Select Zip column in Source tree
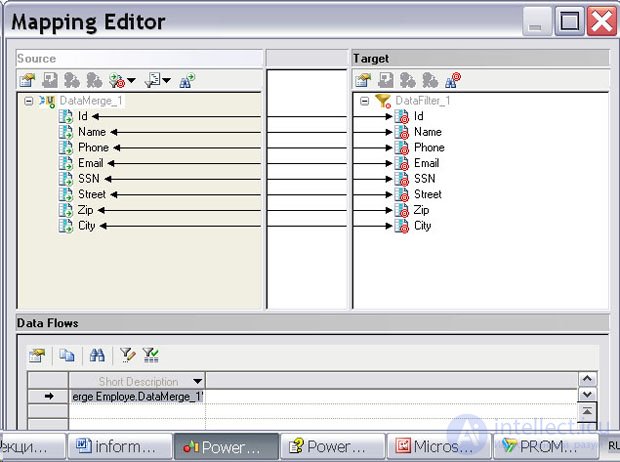Viewport: 620px width, 462px height. pos(85,210)
